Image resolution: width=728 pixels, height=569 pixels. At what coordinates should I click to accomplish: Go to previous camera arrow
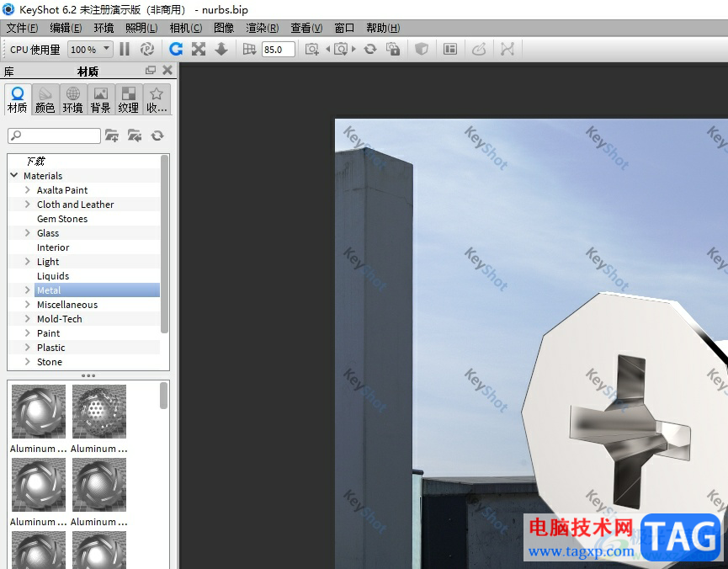click(327, 49)
